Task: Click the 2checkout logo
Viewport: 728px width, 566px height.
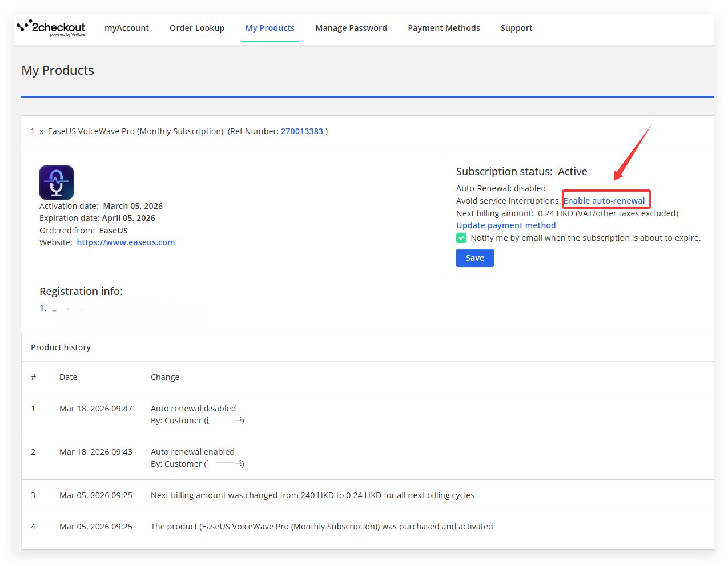Action: coord(51,28)
